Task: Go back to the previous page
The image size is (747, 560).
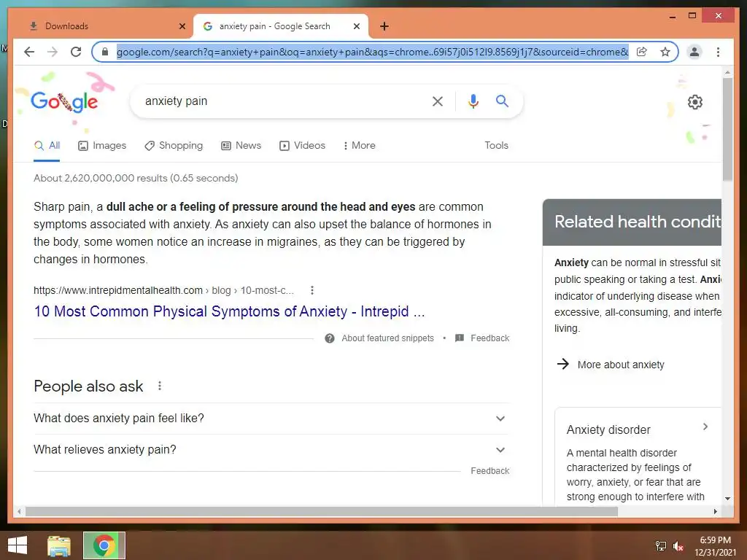Action: (x=29, y=52)
